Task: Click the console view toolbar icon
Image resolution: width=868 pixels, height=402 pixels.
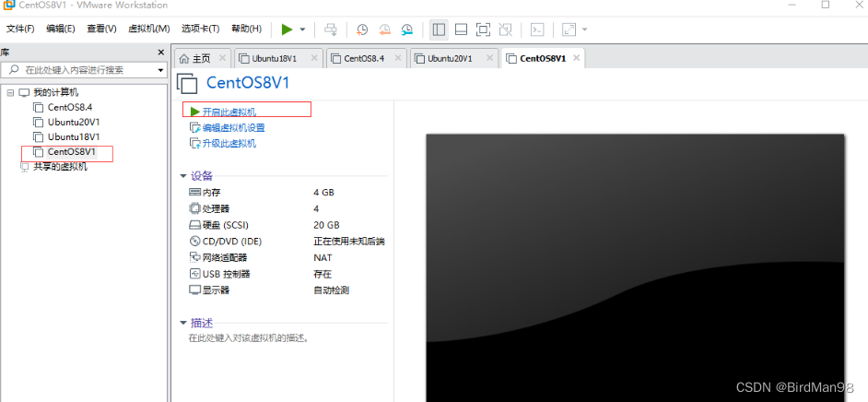Action: (x=537, y=30)
